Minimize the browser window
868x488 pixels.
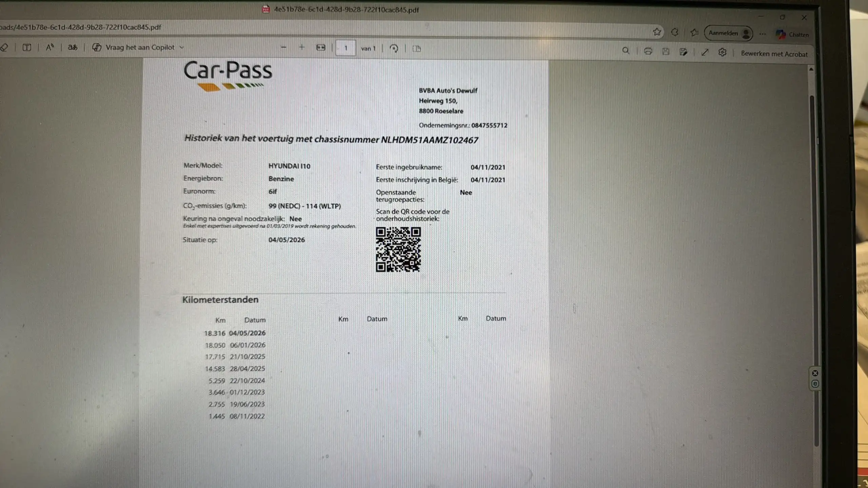(x=761, y=16)
